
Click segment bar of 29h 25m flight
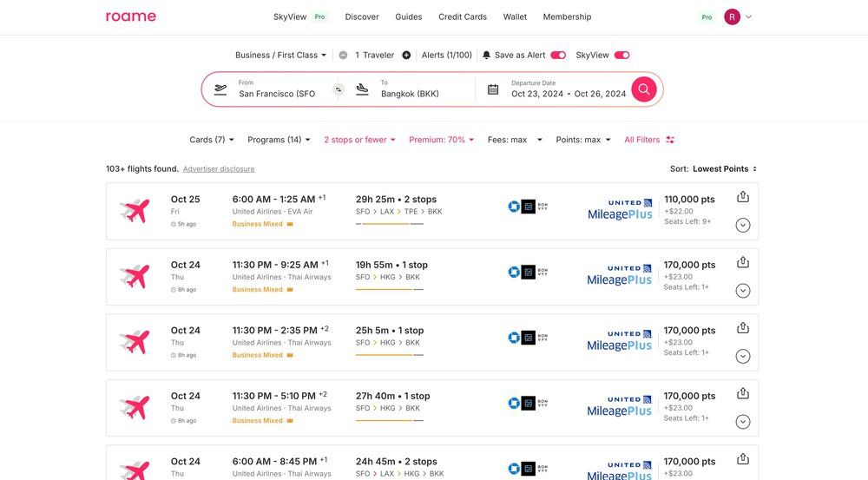click(x=389, y=224)
